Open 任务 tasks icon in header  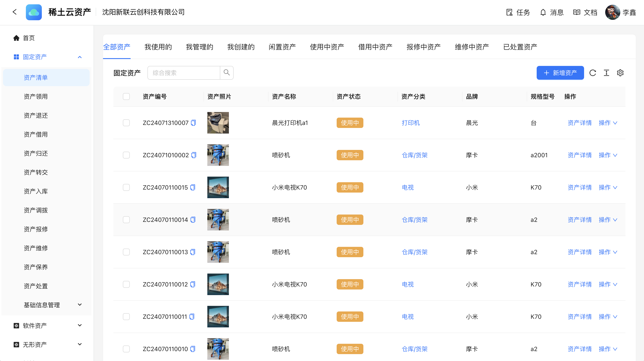coord(509,12)
